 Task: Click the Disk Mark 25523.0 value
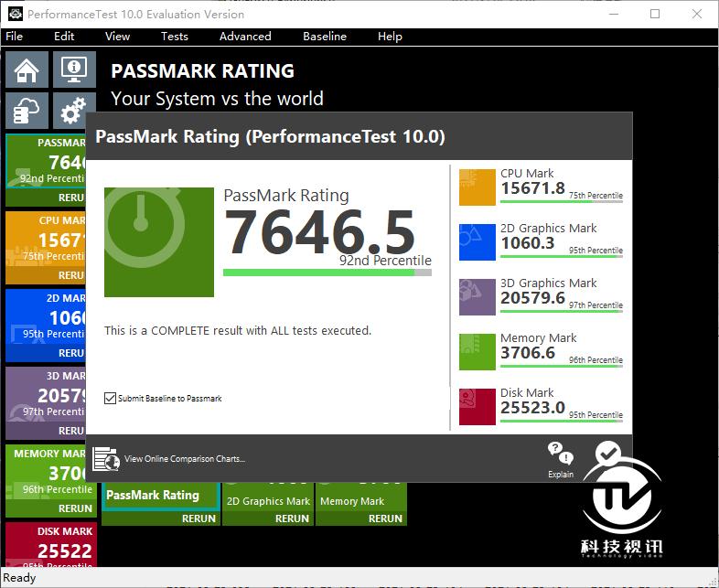click(x=532, y=408)
